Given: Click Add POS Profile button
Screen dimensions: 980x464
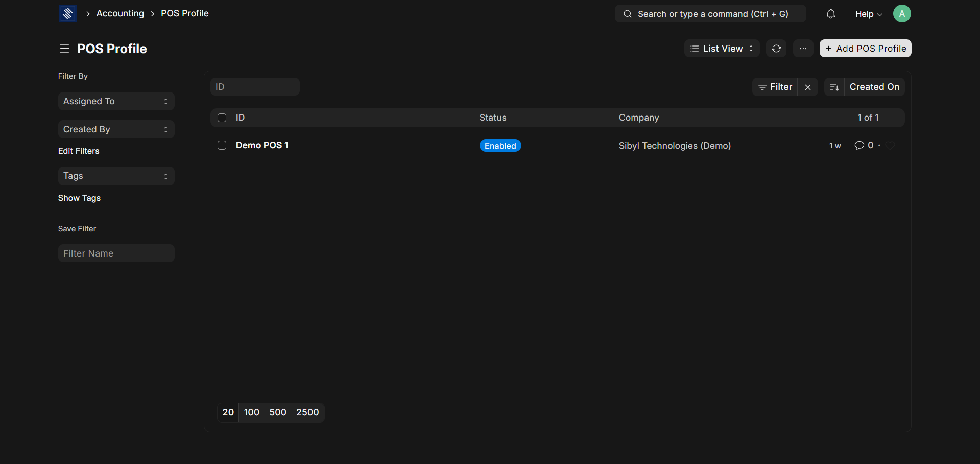Looking at the screenshot, I should click(865, 49).
